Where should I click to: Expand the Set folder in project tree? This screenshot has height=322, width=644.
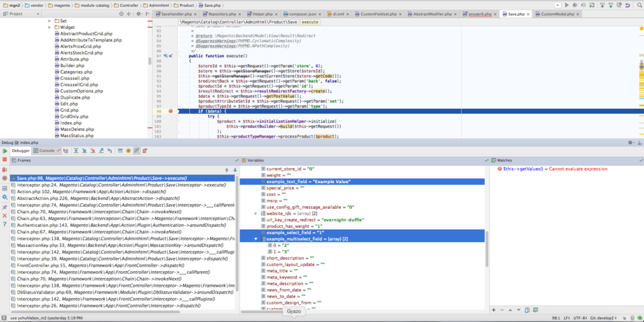(x=50, y=21)
